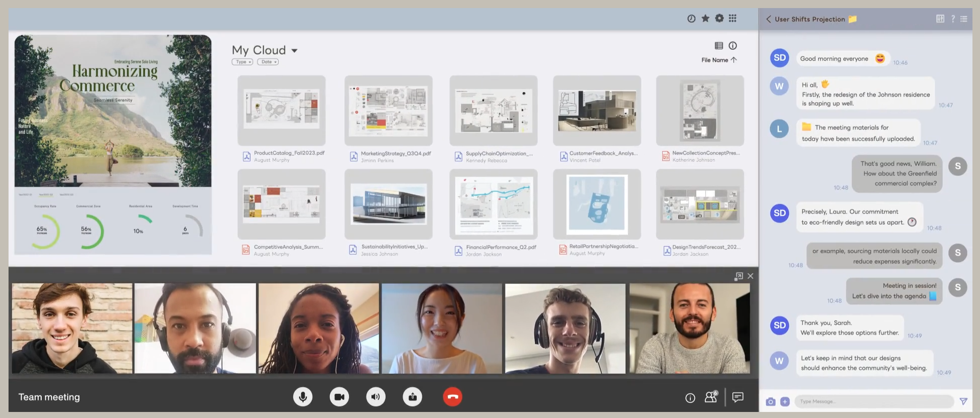Sort files by File Name
This screenshot has height=418, width=980.
point(719,60)
